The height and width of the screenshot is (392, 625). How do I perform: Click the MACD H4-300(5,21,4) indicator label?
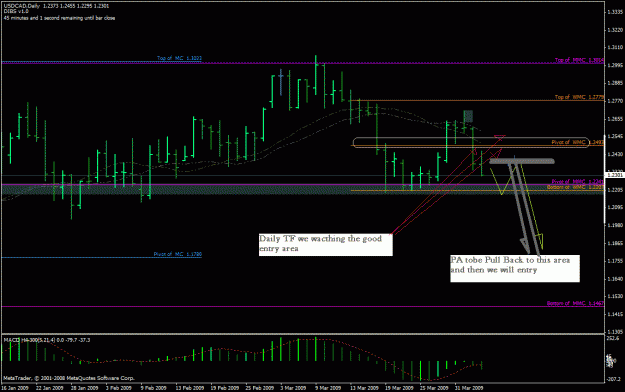click(47, 340)
